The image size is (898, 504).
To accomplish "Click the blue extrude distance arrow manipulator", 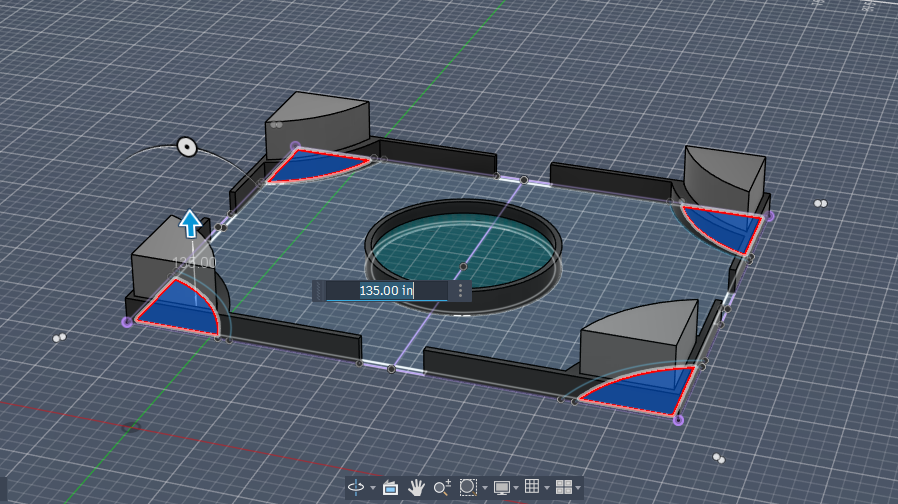I will 190,224.
